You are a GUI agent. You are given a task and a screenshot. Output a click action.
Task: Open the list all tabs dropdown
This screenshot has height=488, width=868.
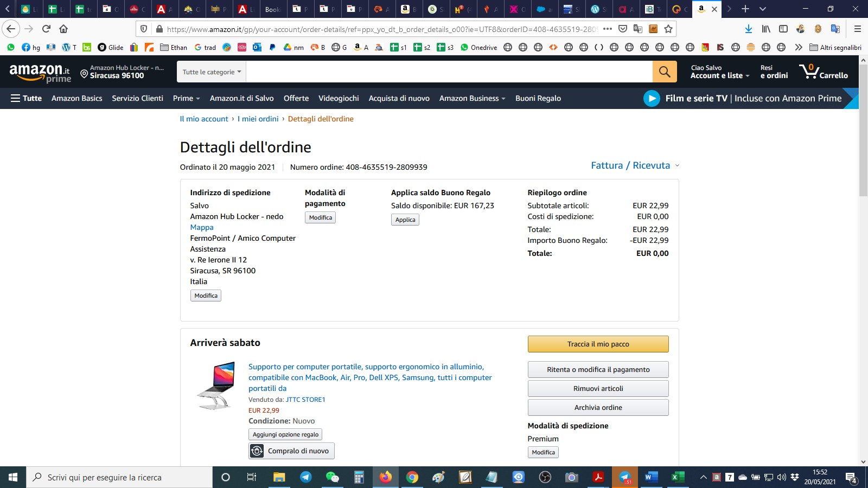click(763, 9)
